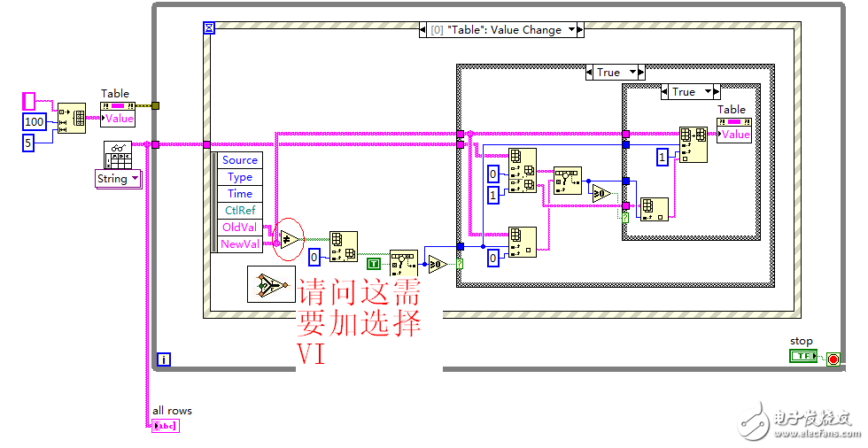Click the Search 1D Array node inside outer case
The image size is (868, 448).
tap(568, 181)
